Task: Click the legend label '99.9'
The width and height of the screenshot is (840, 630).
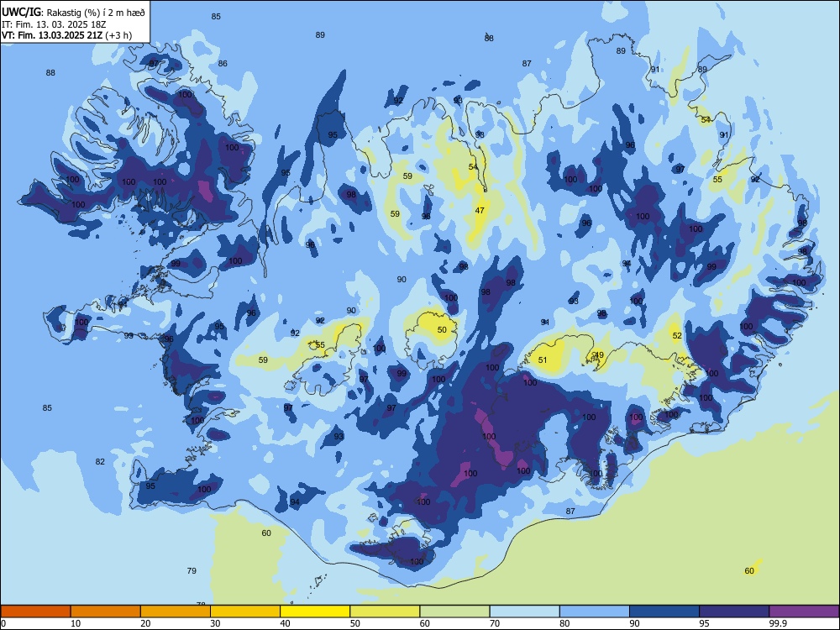Action: coord(777,623)
